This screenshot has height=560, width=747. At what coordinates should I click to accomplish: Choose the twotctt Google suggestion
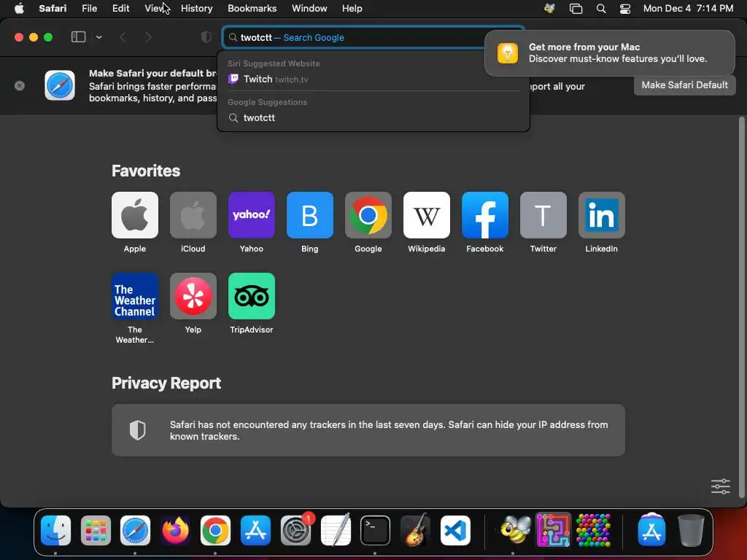point(373,117)
